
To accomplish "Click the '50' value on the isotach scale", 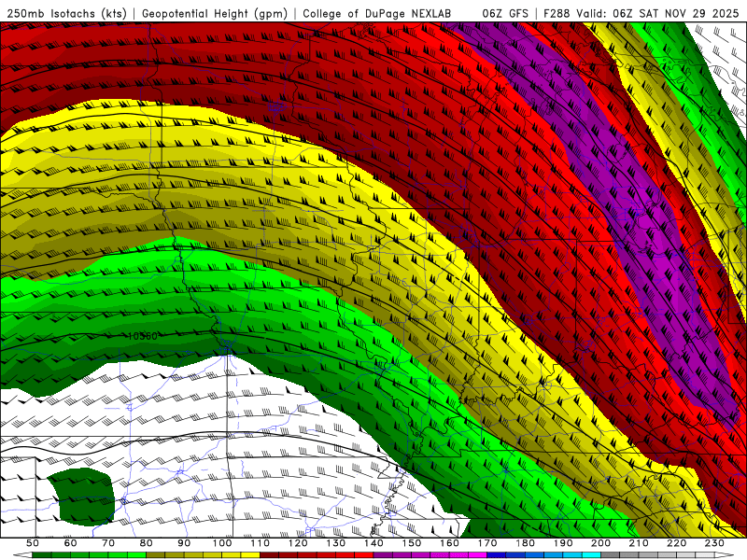I will 33,543.
